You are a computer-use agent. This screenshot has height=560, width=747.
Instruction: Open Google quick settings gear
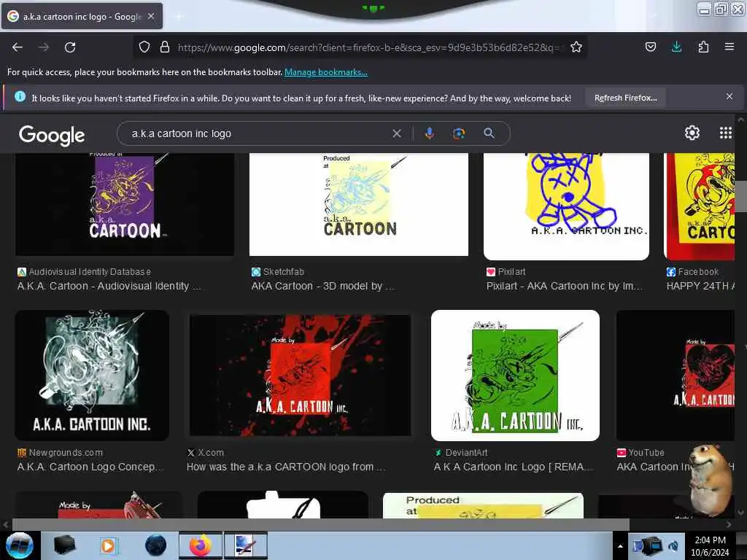click(692, 133)
